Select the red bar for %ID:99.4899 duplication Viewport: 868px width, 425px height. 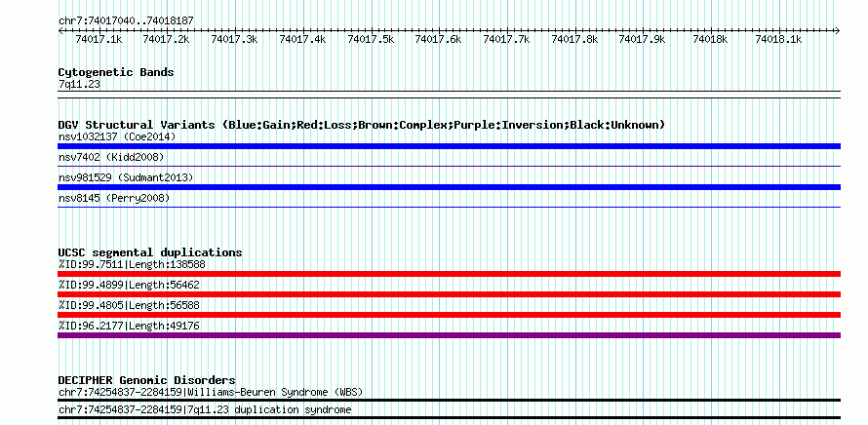[x=449, y=294]
